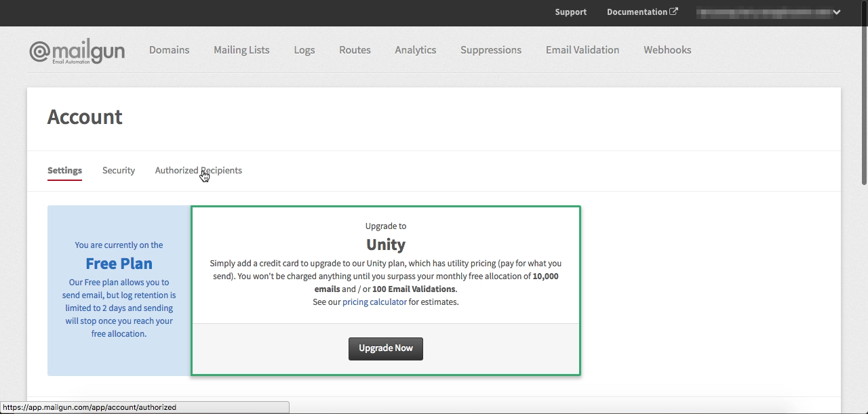Go to Domains page
Image resolution: width=868 pixels, height=414 pixels.
click(x=169, y=50)
